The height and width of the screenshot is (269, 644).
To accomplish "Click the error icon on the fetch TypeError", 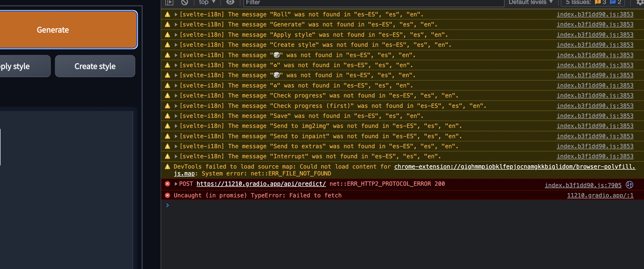I will (168, 195).
